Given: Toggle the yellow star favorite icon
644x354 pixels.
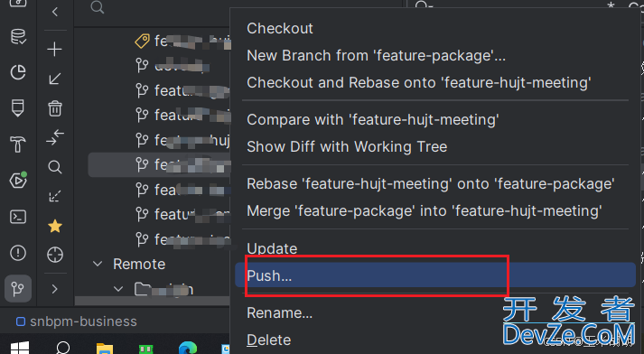Looking at the screenshot, I should pyautogui.click(x=55, y=226).
